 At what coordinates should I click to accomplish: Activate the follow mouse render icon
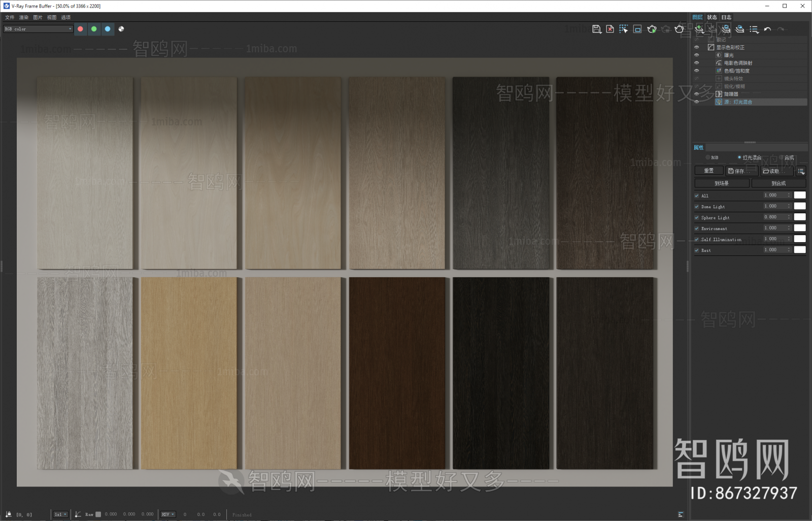624,29
